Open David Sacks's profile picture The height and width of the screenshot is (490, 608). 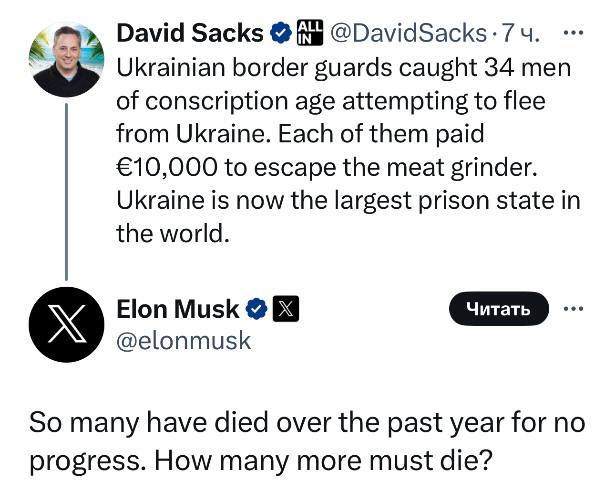tap(68, 60)
